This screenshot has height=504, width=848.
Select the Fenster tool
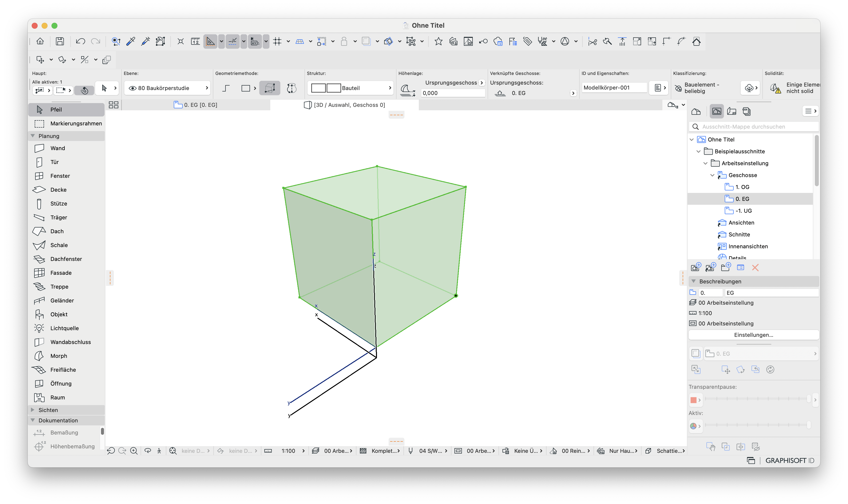66,176
